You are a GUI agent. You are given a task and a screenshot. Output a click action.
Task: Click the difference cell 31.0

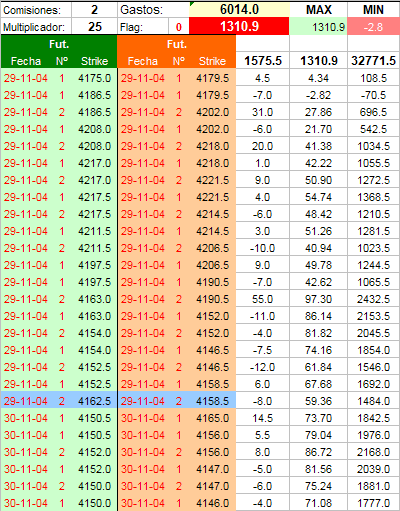(263, 112)
